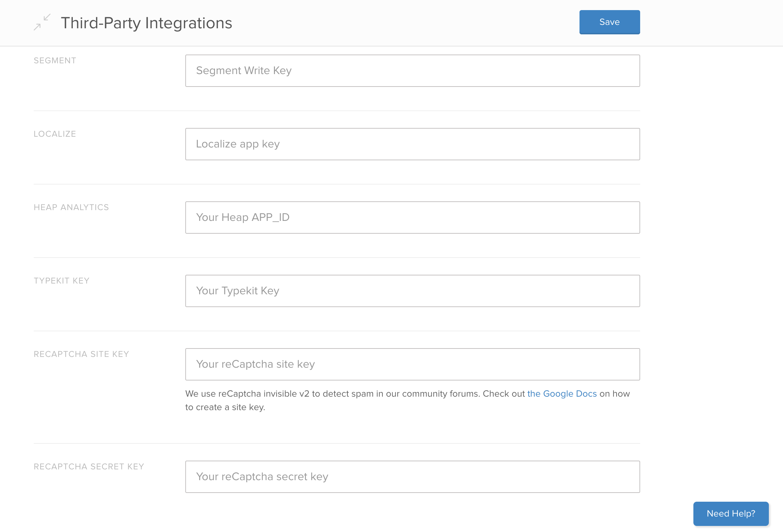Click the LOCALIZE section label

click(55, 134)
